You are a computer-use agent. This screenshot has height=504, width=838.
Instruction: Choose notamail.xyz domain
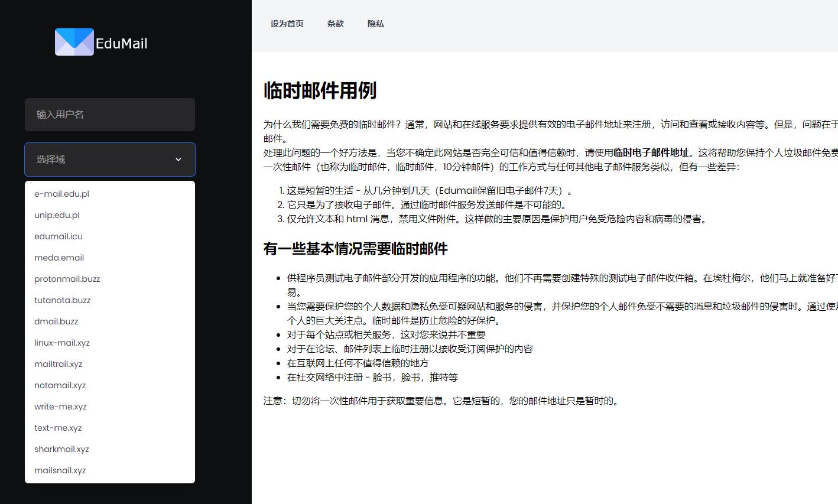click(60, 385)
